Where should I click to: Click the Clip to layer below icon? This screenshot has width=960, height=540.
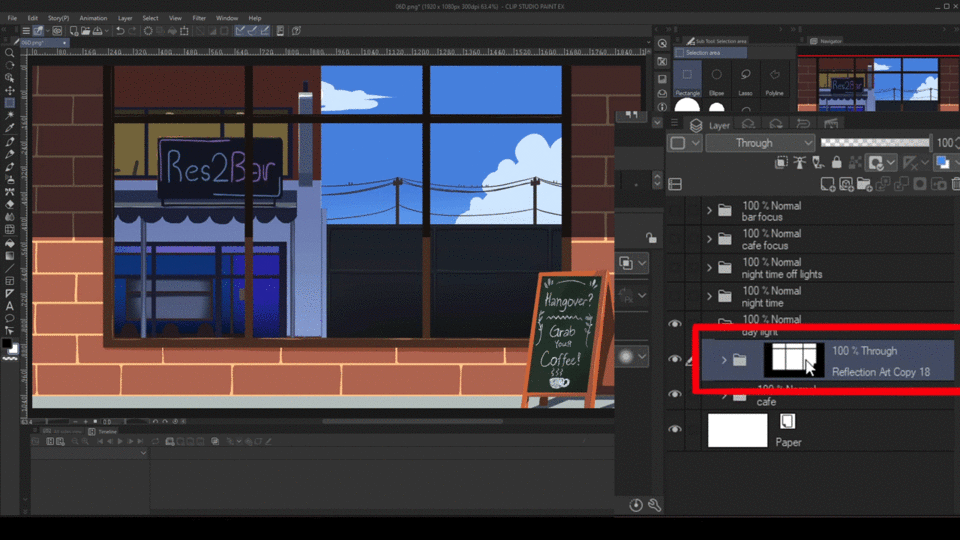[x=781, y=162]
